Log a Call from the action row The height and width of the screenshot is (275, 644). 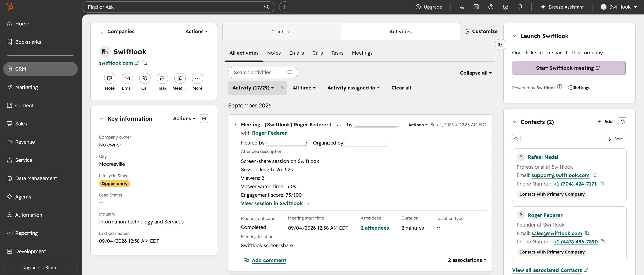145,79
